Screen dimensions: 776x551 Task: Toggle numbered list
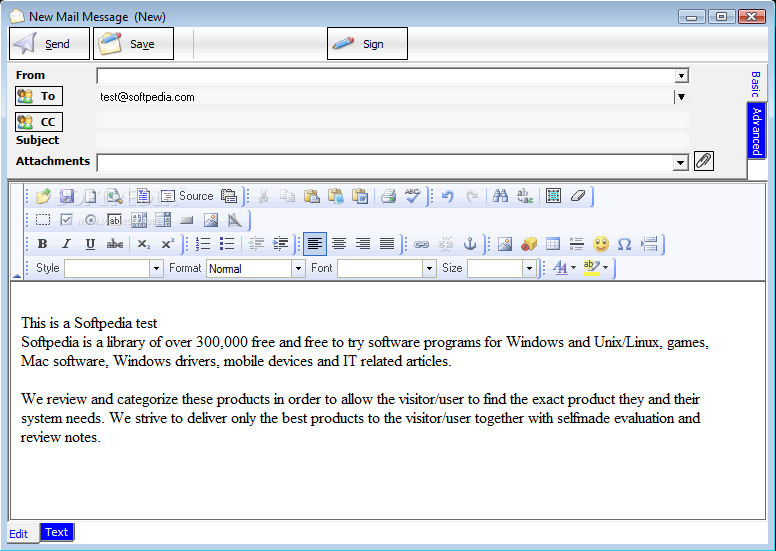click(203, 244)
